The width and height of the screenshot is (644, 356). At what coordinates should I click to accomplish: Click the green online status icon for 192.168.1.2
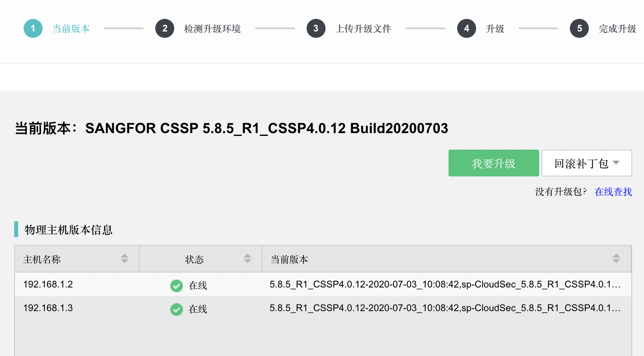point(176,286)
